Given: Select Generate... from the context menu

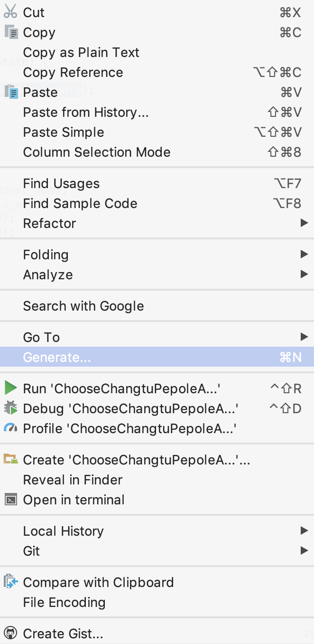Looking at the screenshot, I should pyautogui.click(x=57, y=357).
